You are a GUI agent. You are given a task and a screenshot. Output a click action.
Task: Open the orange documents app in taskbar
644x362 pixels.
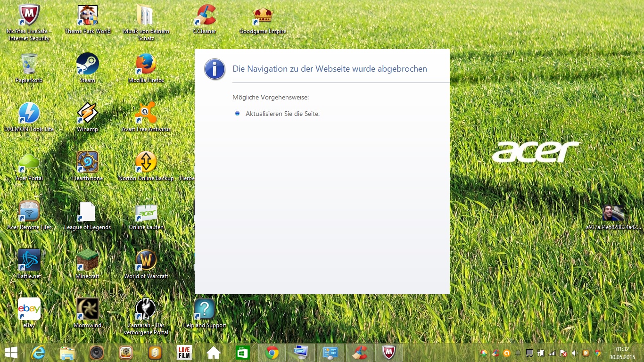(155, 353)
